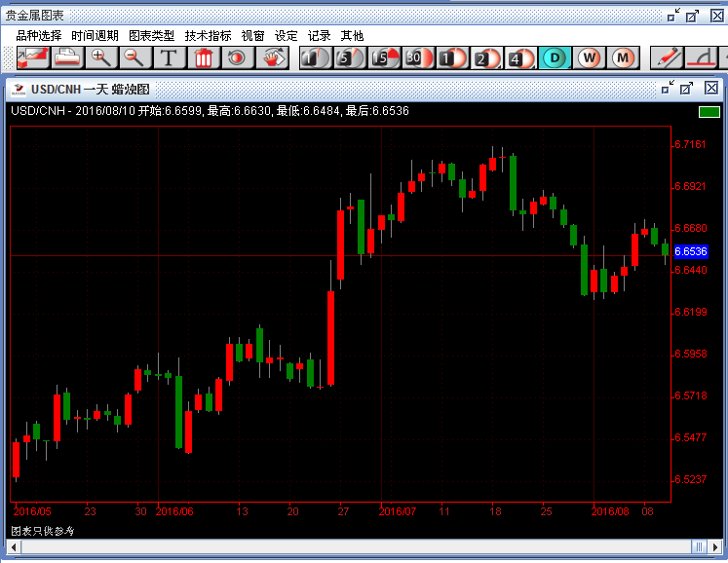
Task: Click the 6.7161 price axis label
Action: pos(690,144)
